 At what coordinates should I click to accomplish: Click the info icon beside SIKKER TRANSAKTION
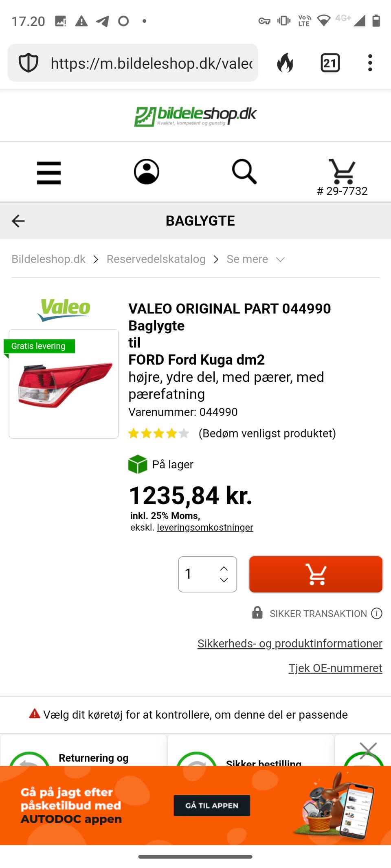[377, 613]
